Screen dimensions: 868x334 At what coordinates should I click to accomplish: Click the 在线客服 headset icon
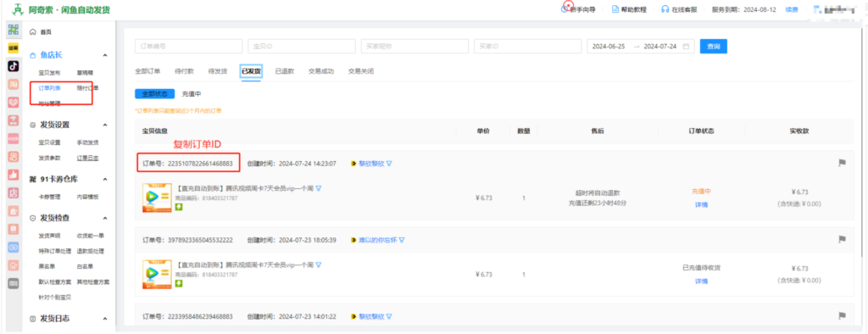tap(665, 9)
